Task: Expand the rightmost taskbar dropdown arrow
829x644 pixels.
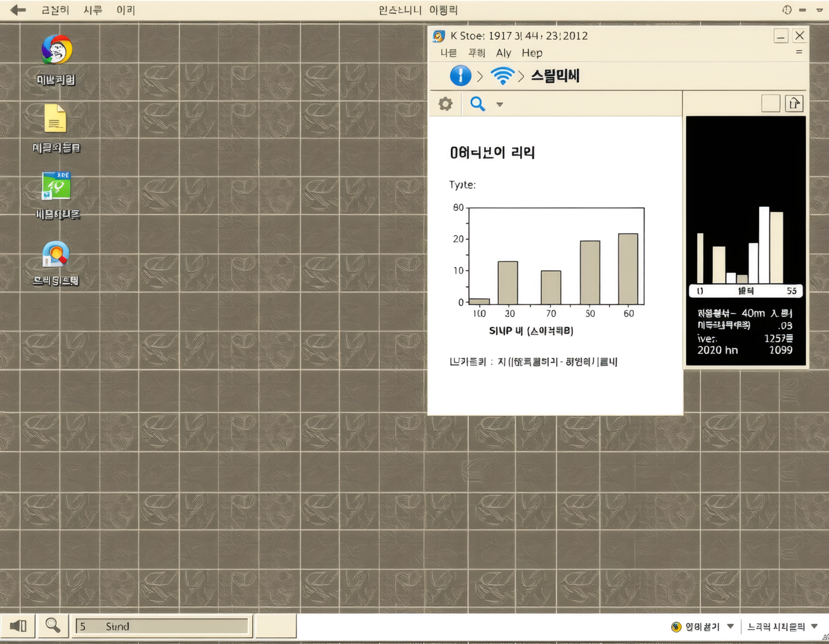Action: pyautogui.click(x=815, y=626)
